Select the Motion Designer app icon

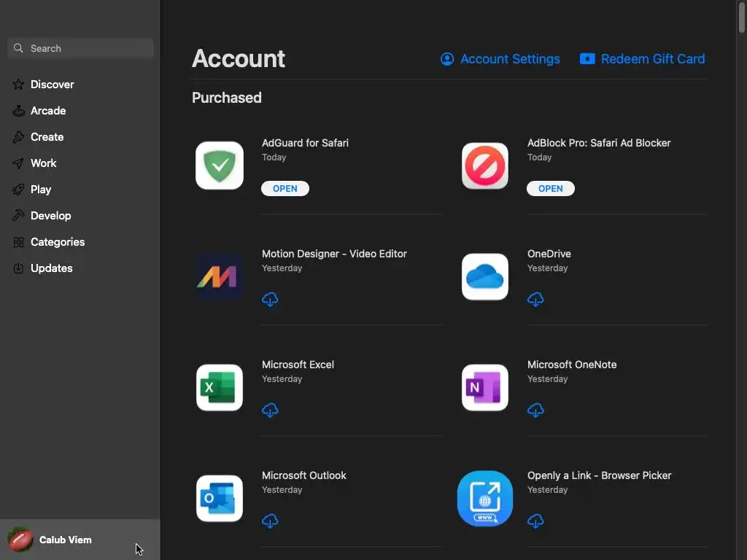(220, 276)
